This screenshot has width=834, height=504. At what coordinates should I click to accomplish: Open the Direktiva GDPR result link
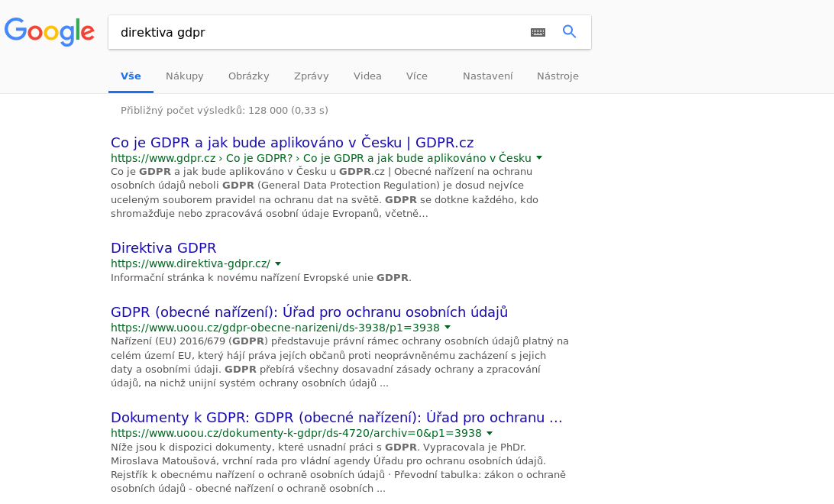[163, 248]
